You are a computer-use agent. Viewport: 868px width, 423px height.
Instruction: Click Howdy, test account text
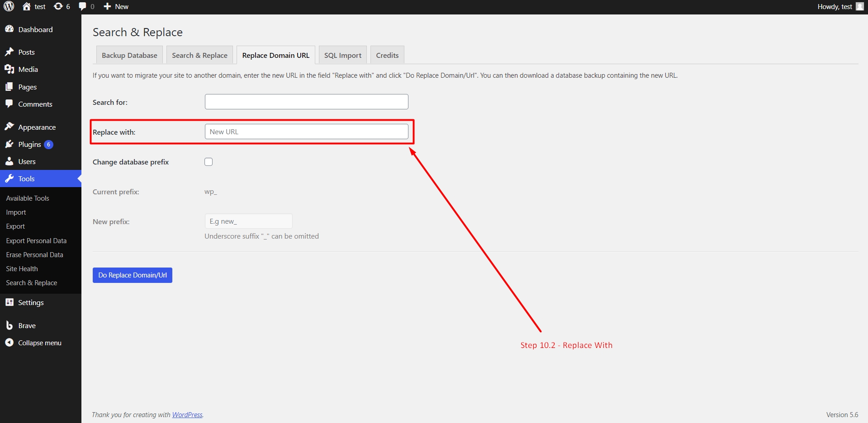pyautogui.click(x=835, y=6)
